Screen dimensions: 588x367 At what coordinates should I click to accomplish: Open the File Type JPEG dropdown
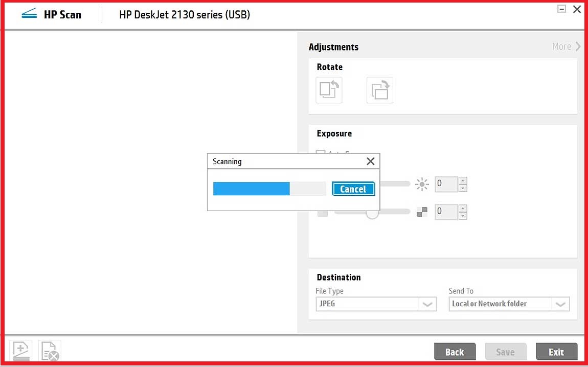tap(427, 304)
